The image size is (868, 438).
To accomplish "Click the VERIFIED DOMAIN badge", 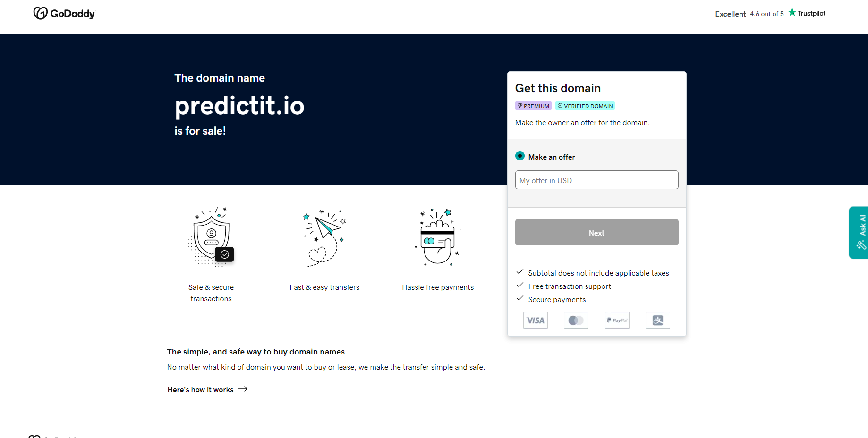I will [585, 106].
